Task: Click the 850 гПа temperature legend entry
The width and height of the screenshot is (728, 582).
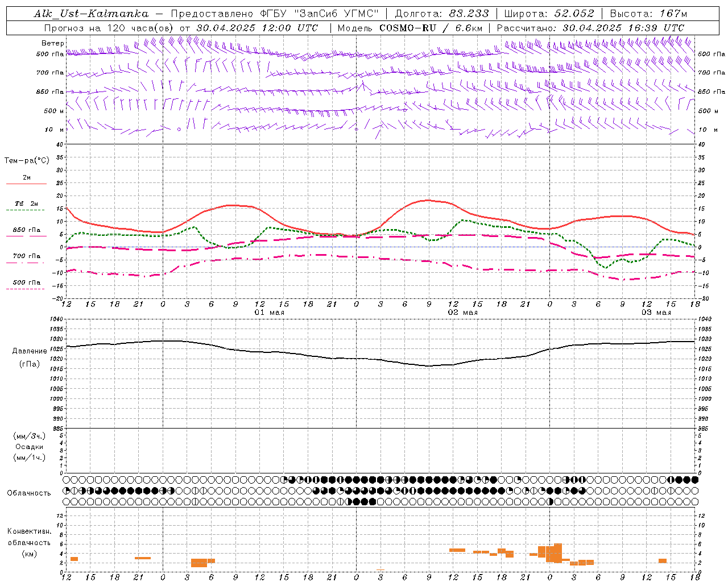Action: [x=27, y=230]
